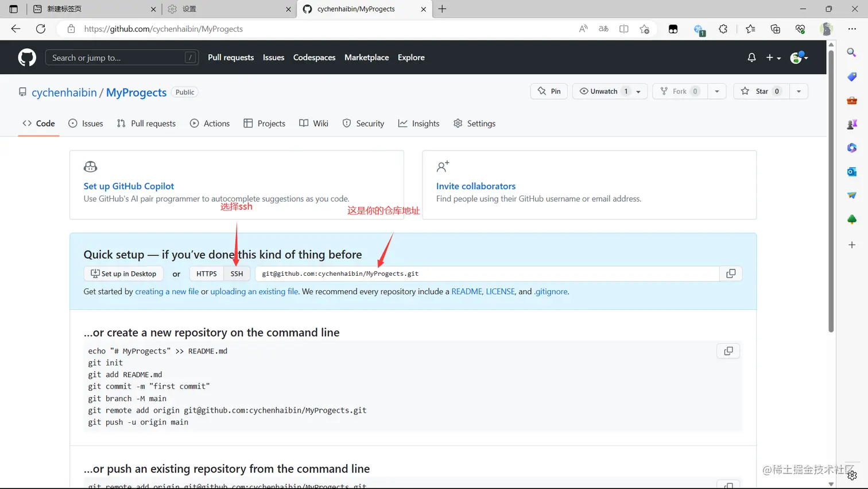Viewport: 868px width, 489px height.
Task: Open the Edge settings and more menu
Action: (x=852, y=29)
